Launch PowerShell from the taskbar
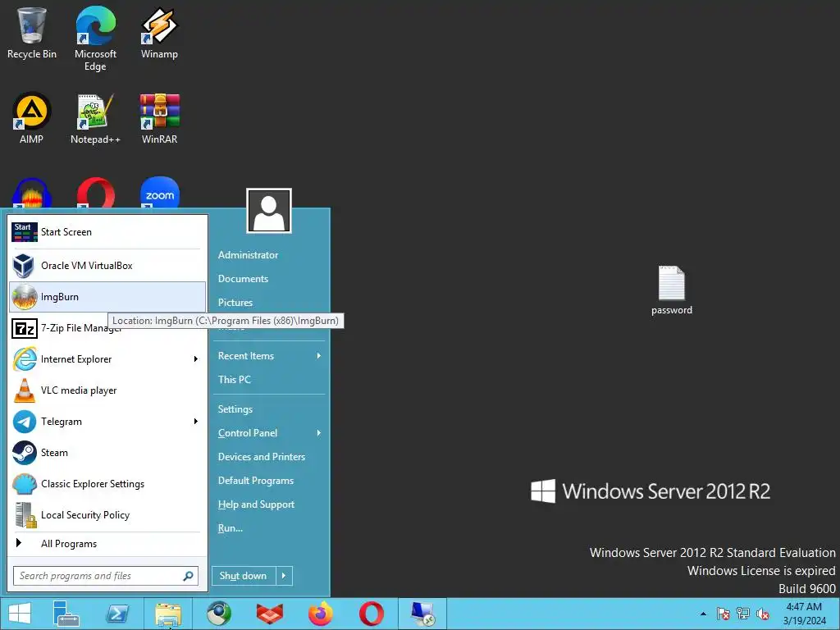 [117, 614]
